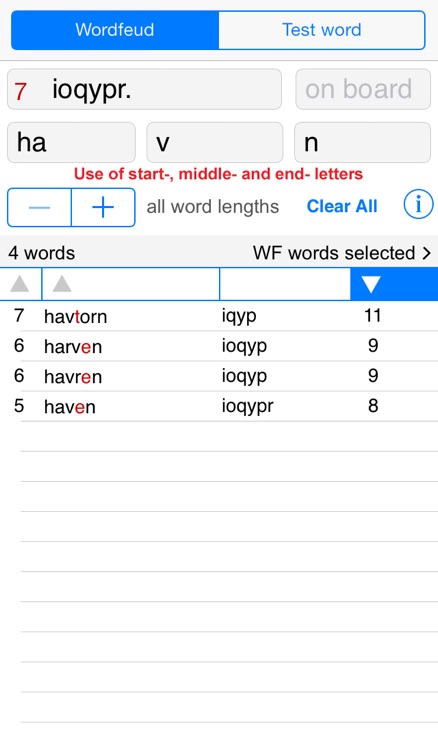This screenshot has height=750, width=438.
Task: Edit the middle letters field with v
Action: pos(215,143)
